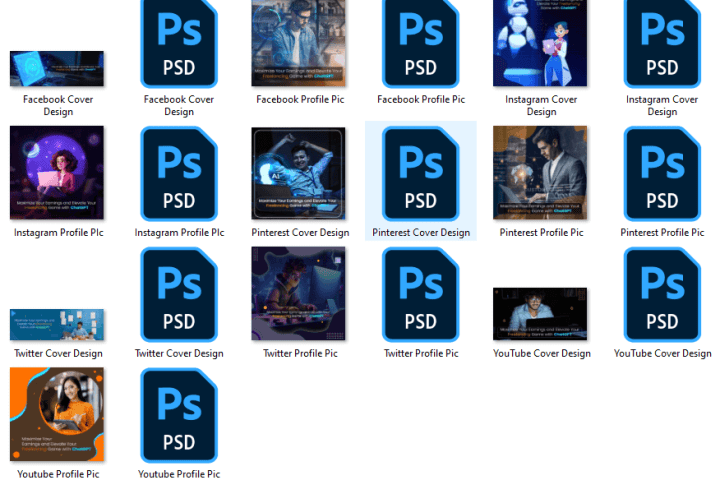Select the YouTube Cover Design image thumbnail
The width and height of the screenshot is (720, 480).
pos(540,314)
